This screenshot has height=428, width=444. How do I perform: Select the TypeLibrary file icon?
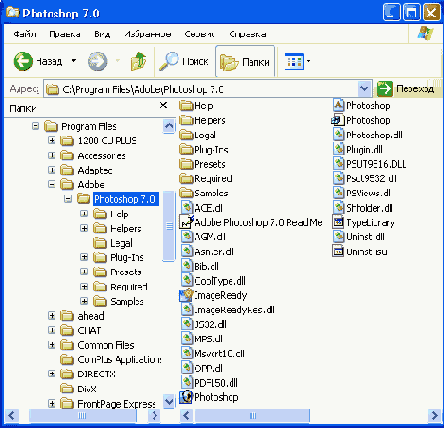pos(338,222)
